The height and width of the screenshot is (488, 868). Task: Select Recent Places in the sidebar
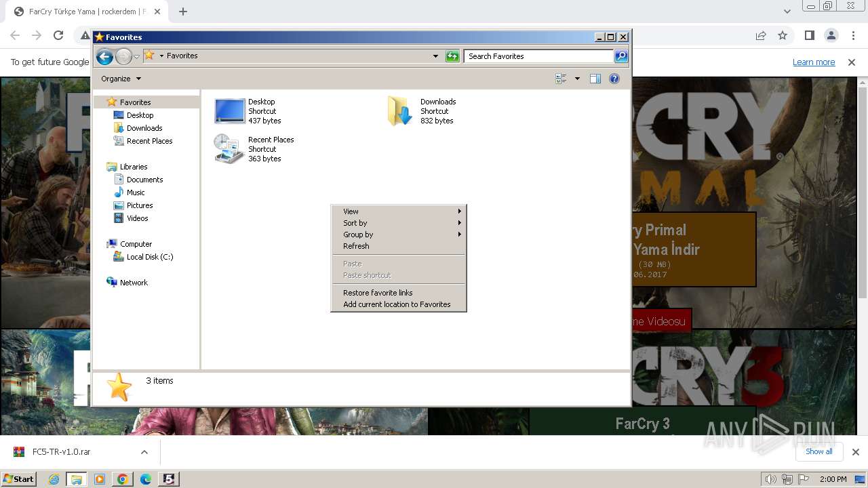pyautogui.click(x=149, y=141)
